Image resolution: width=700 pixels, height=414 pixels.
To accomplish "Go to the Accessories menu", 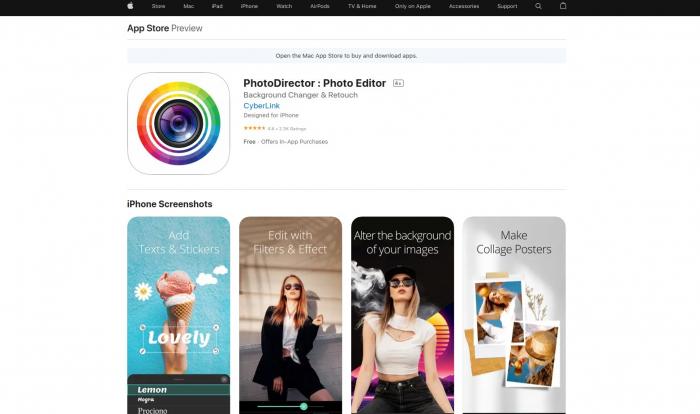I will click(x=464, y=6).
